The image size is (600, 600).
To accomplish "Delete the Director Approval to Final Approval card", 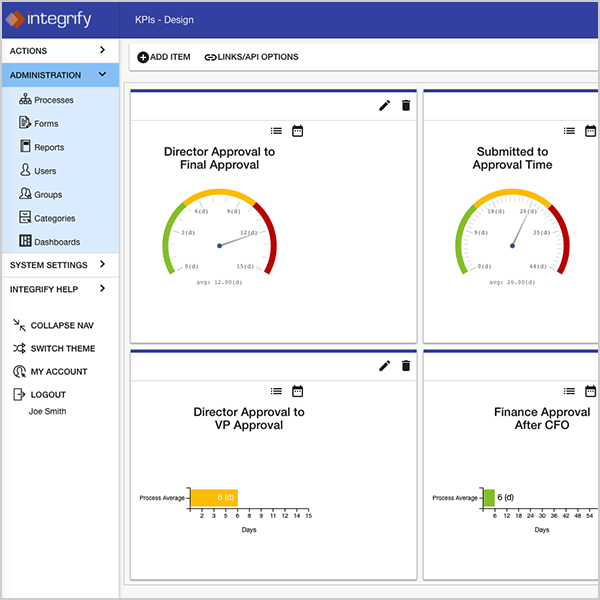I will [406, 106].
